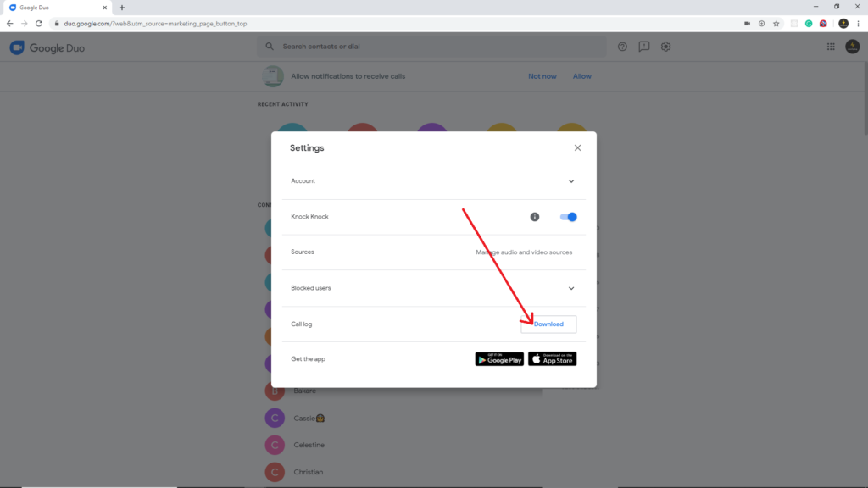The width and height of the screenshot is (868, 488).
Task: Open the Chrome three-dot menu
Action: pos(858,24)
